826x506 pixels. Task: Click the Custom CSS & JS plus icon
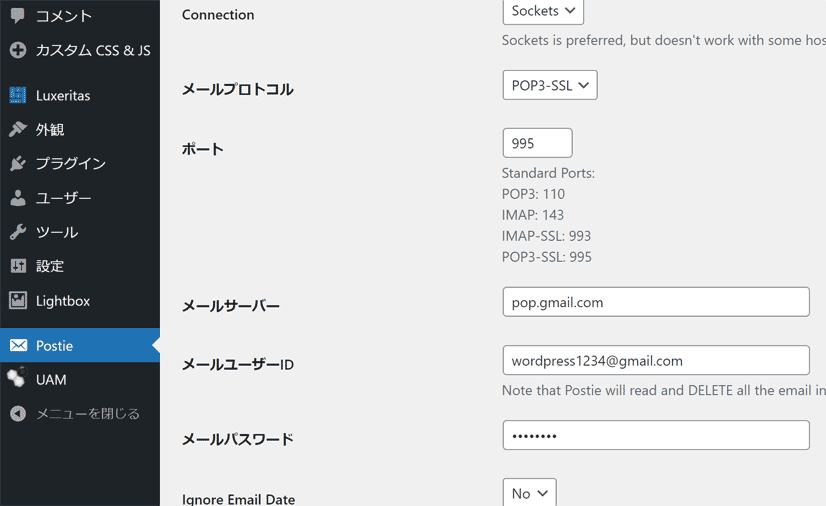tap(18, 50)
